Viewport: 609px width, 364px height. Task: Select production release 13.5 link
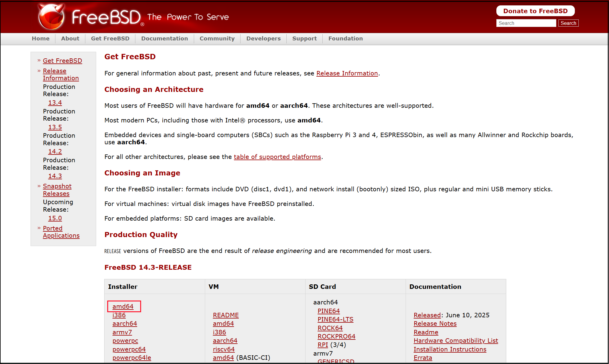(x=55, y=127)
